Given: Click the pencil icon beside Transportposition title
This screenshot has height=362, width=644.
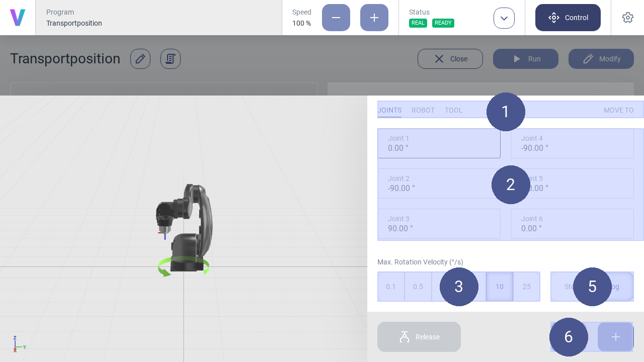Looking at the screenshot, I should click(x=140, y=59).
